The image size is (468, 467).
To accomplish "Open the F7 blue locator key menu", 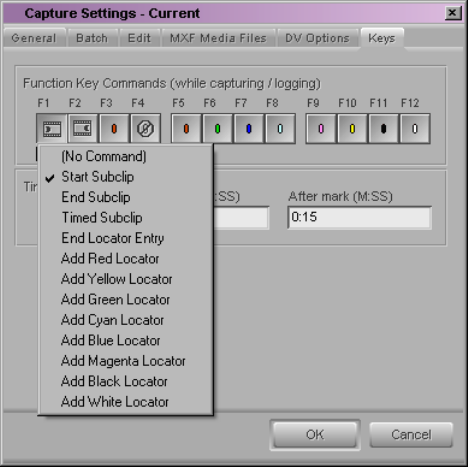I will [249, 129].
